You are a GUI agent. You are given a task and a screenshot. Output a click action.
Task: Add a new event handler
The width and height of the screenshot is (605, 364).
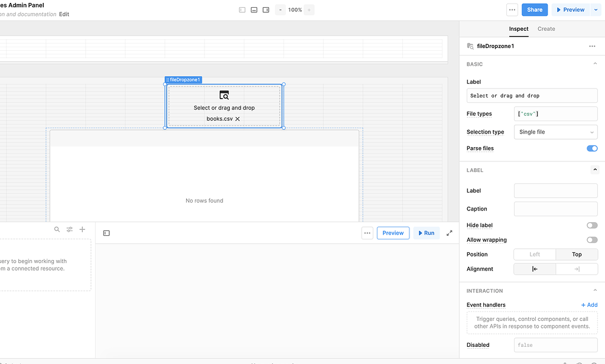tap(589, 305)
